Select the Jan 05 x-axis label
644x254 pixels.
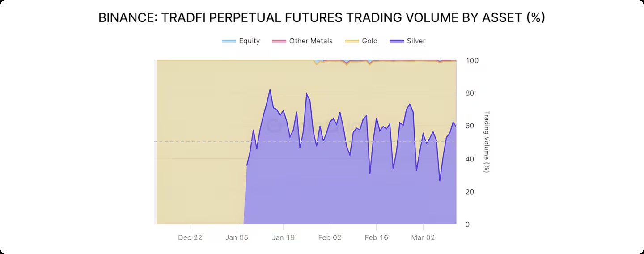[237, 237]
